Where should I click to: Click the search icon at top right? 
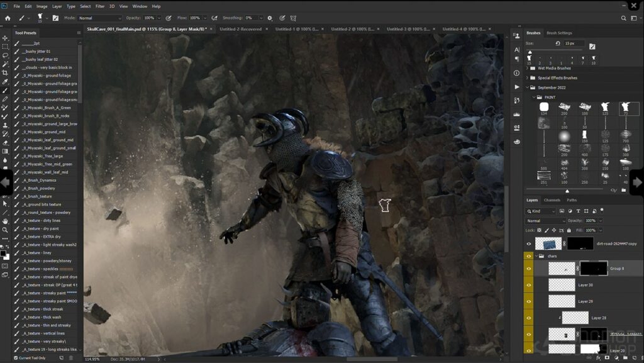623,18
